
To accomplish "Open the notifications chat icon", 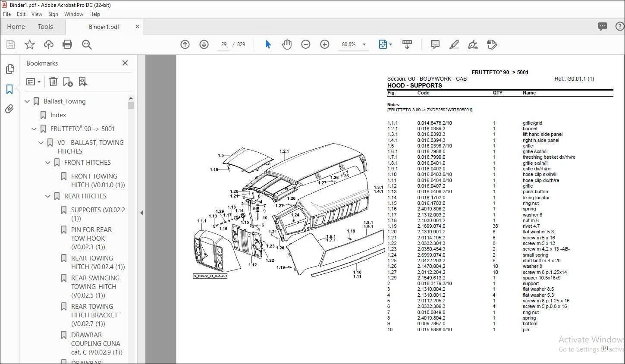I will 603,27.
